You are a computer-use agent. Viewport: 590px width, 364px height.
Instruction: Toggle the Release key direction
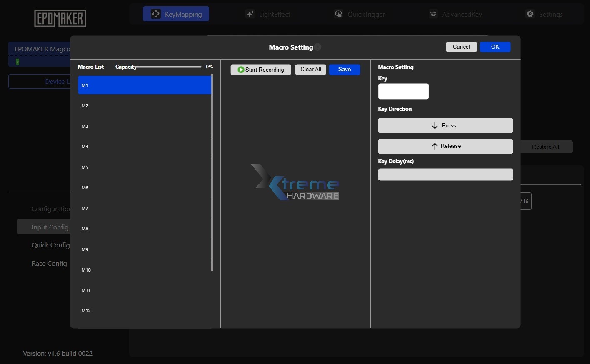445,146
